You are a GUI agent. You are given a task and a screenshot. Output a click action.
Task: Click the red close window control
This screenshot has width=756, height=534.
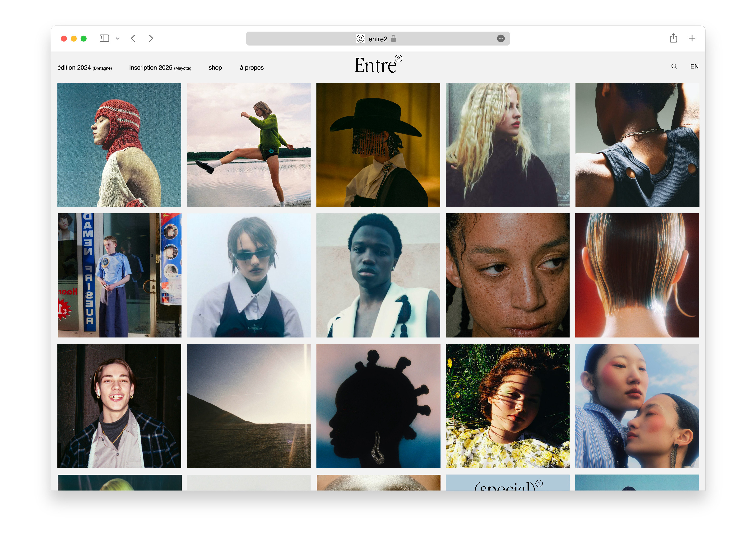[x=64, y=38]
